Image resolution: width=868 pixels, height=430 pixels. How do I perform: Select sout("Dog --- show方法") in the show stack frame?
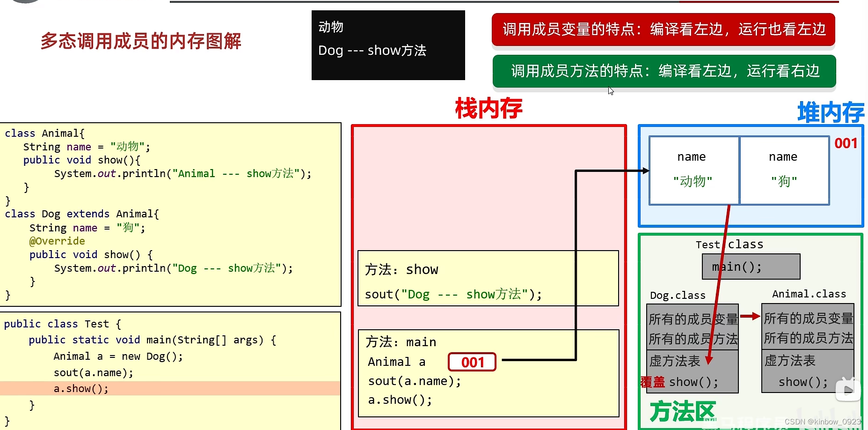(x=453, y=295)
